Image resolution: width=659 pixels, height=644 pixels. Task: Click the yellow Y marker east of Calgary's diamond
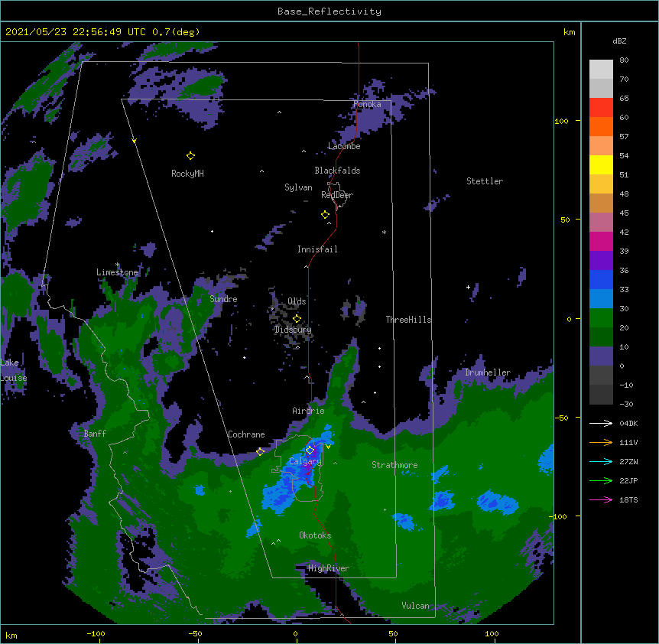(328, 447)
